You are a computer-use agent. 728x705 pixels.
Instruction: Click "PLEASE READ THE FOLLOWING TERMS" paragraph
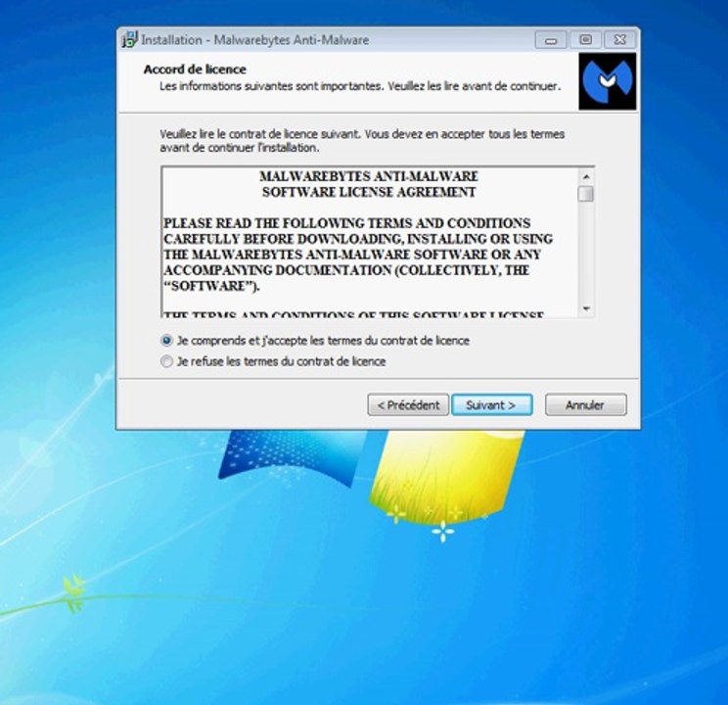point(357,255)
